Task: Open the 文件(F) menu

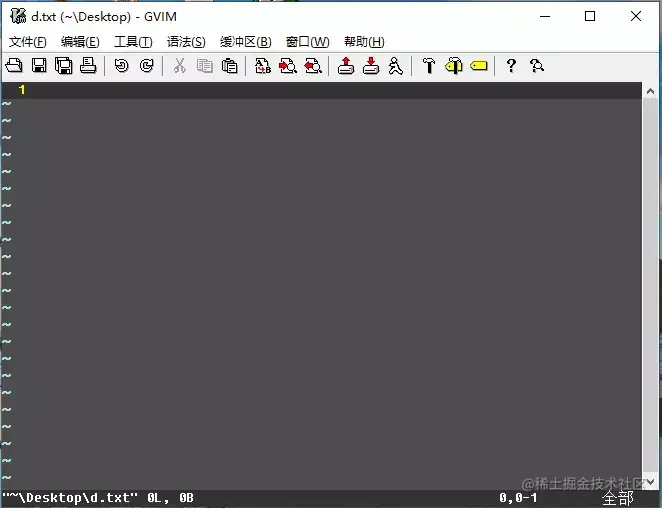Action: 28,42
